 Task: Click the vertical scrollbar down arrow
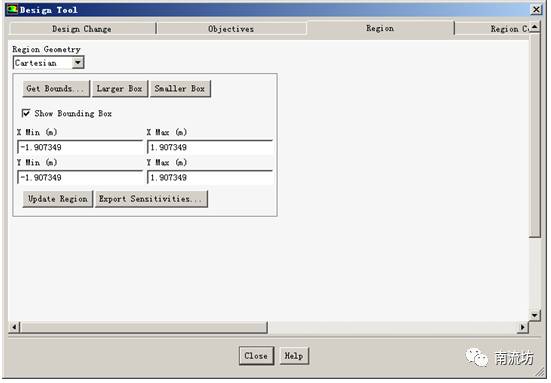click(534, 315)
